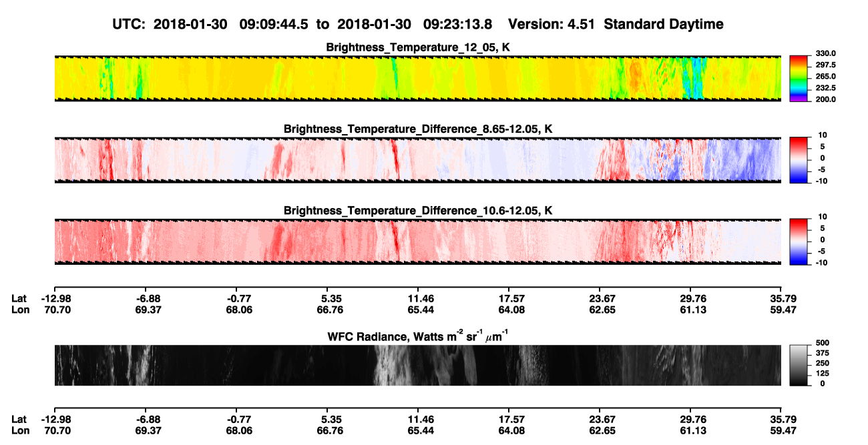Click Lon 64.08 under the 10.6-12.05 panel
This screenshot has width=868, height=445.
(x=511, y=310)
